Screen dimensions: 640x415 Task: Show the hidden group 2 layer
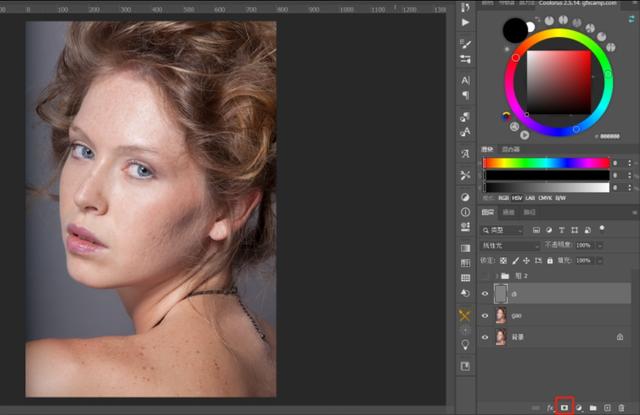[x=486, y=274]
